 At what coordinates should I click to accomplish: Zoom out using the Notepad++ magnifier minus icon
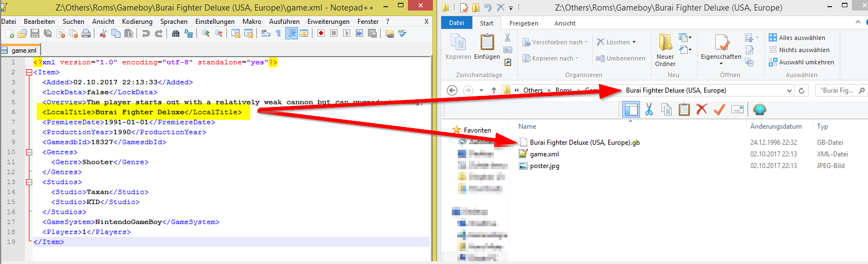click(218, 33)
